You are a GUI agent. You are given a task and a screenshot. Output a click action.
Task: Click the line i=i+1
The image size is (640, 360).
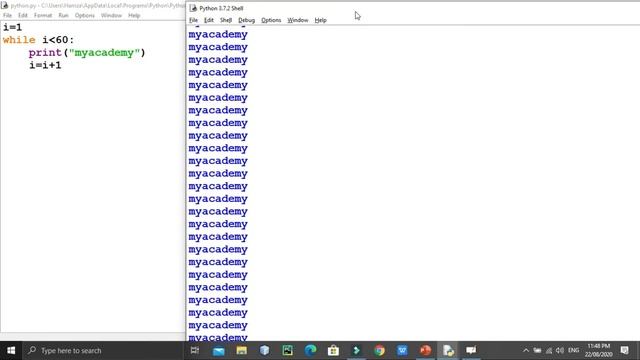click(x=45, y=65)
